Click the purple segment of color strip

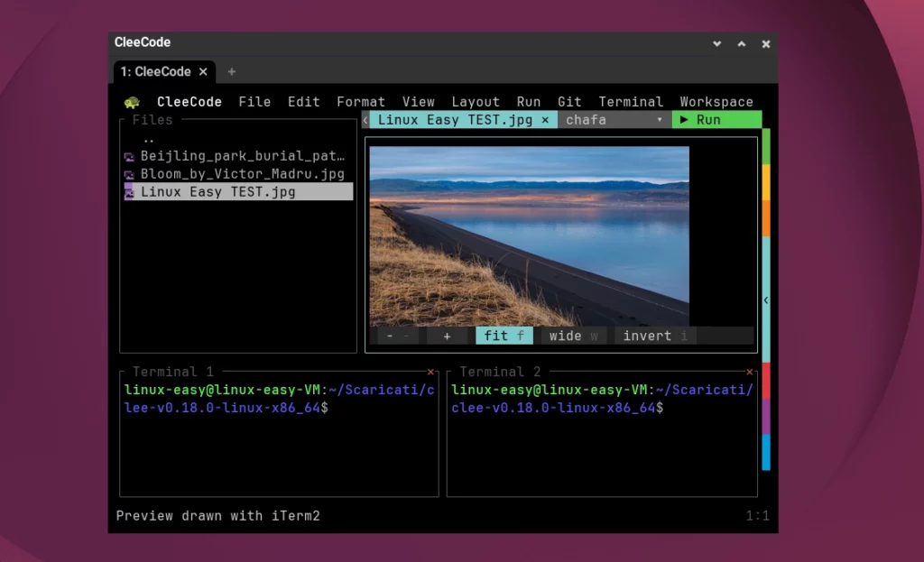coord(766,417)
